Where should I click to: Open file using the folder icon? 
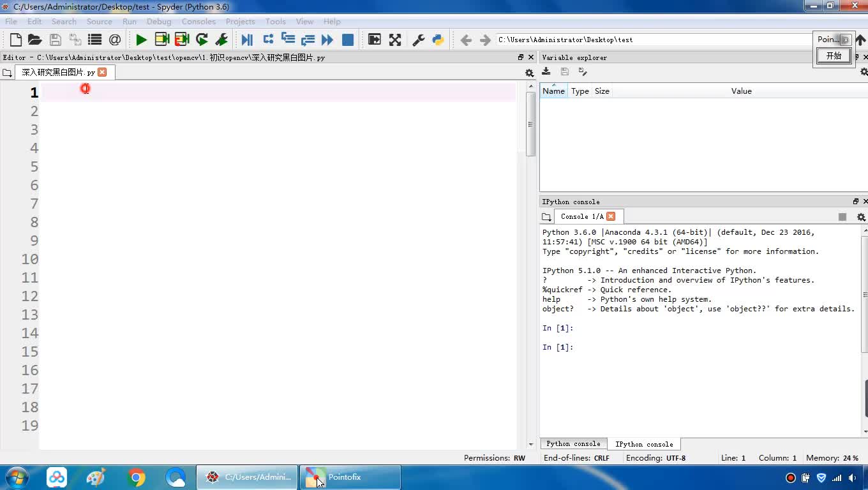35,40
